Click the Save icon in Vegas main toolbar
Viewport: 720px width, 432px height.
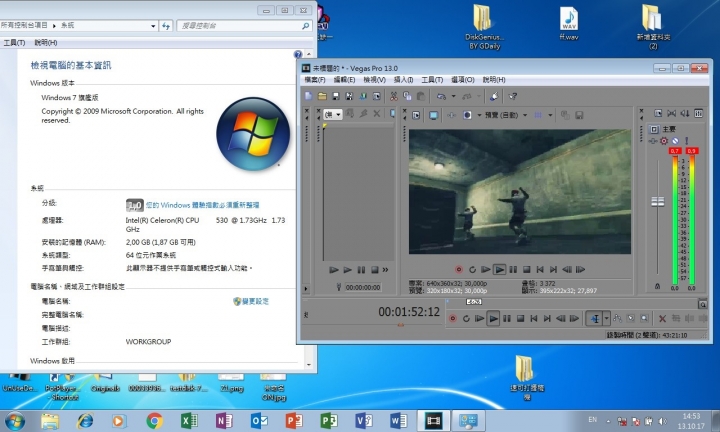coord(336,96)
